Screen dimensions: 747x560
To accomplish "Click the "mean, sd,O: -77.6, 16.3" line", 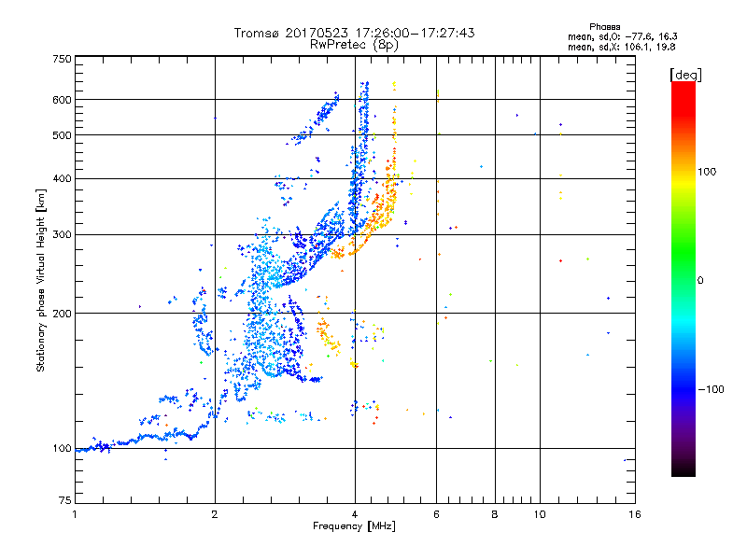I will 622,36.
